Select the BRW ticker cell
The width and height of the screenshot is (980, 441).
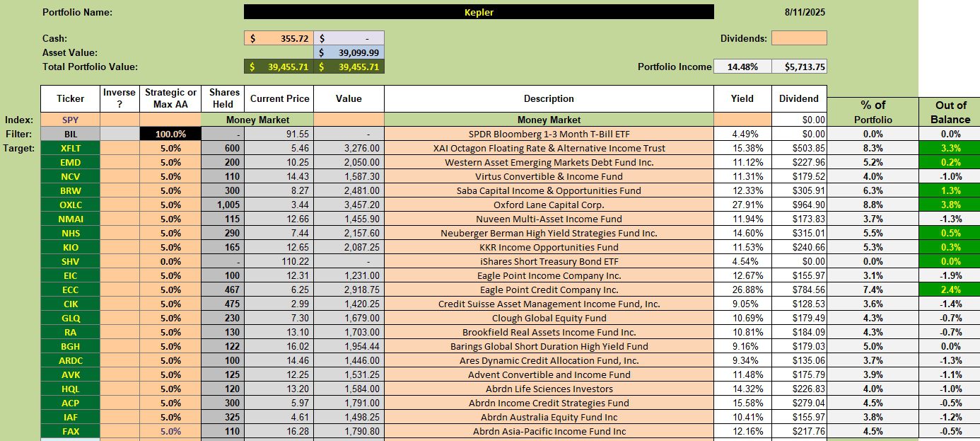(70, 190)
